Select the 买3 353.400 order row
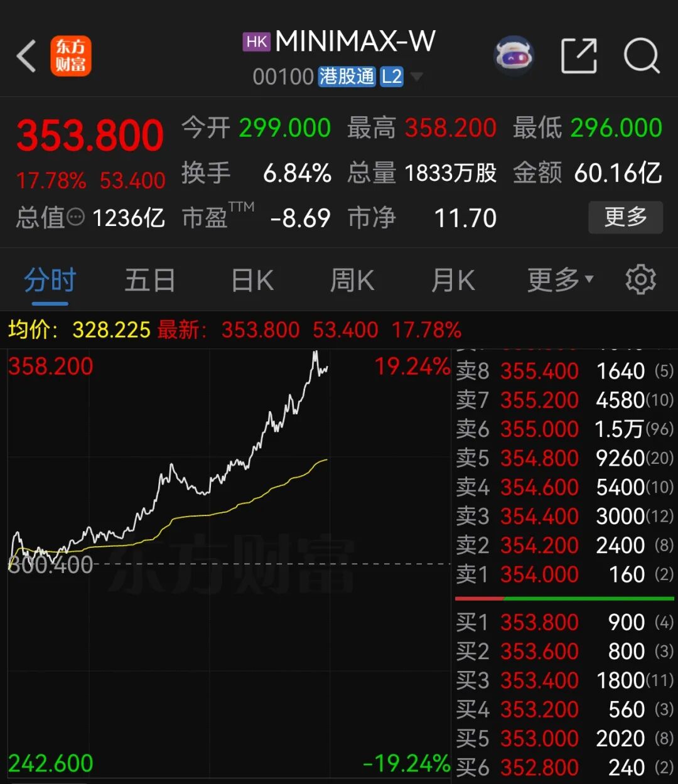 coord(564,680)
